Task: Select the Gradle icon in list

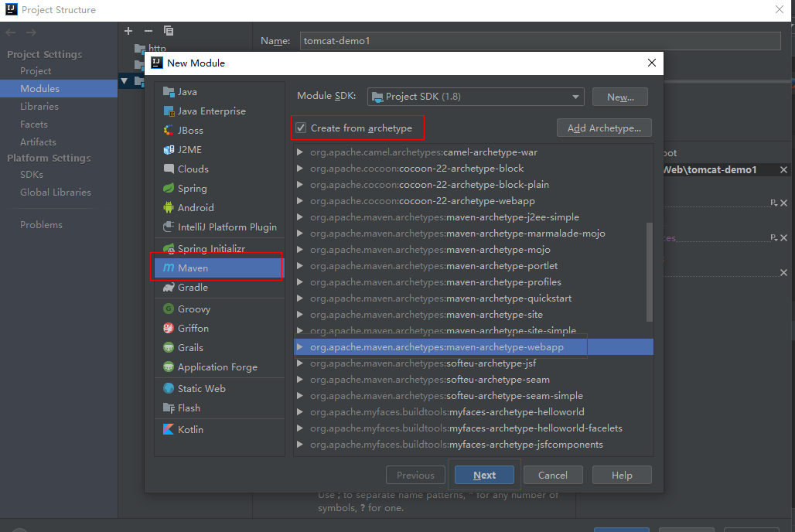Action: tap(169, 288)
